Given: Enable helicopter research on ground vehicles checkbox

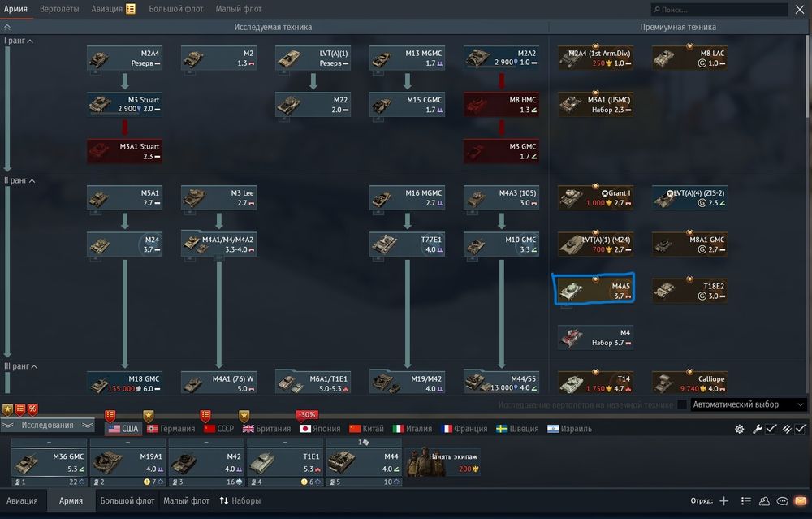Looking at the screenshot, I should 683,404.
